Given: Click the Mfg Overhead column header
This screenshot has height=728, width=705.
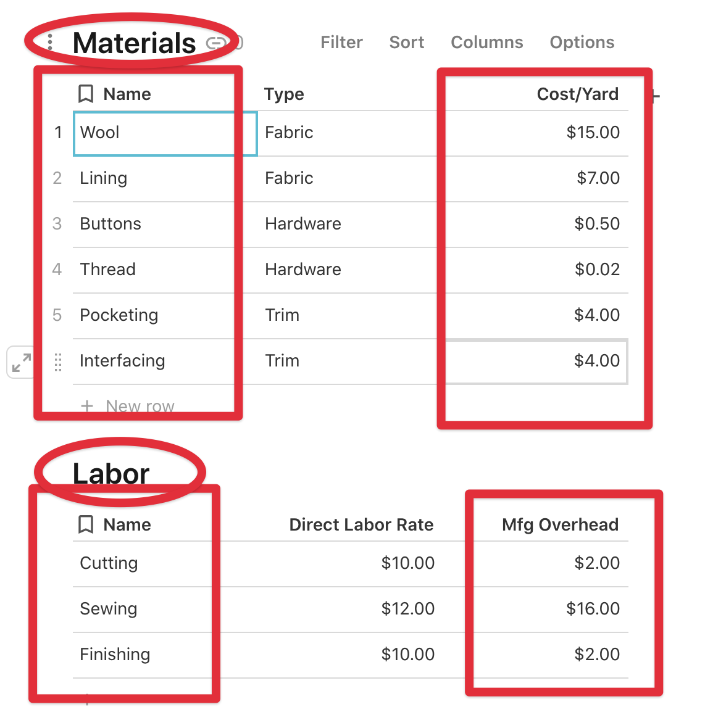Looking at the screenshot, I should (x=559, y=524).
